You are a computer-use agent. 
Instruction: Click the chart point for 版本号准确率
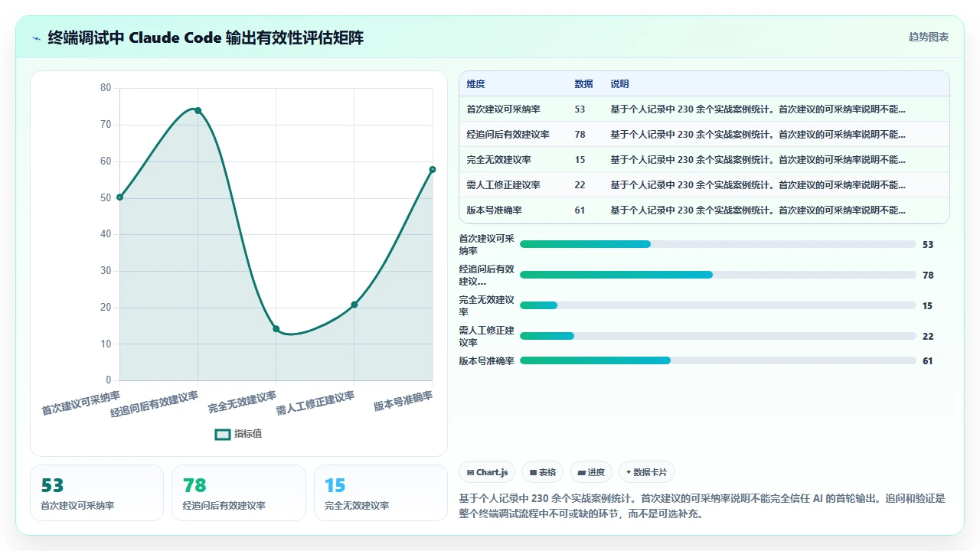pos(433,169)
